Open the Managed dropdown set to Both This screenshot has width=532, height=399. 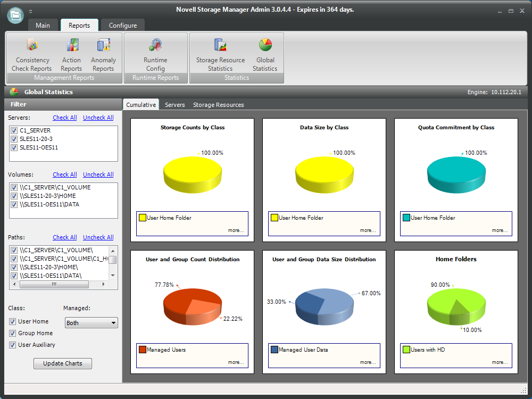(92, 323)
